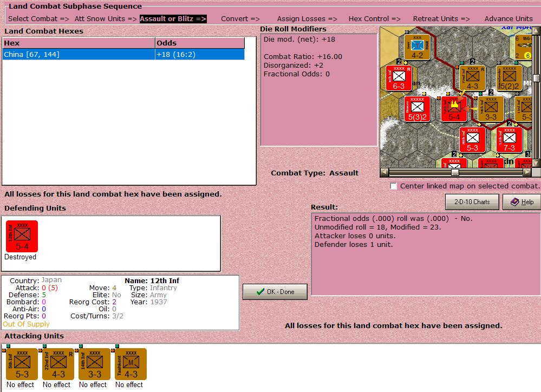Select the 14th Inf attacking unit counter
Screen dimensions: 541x392
(94, 364)
